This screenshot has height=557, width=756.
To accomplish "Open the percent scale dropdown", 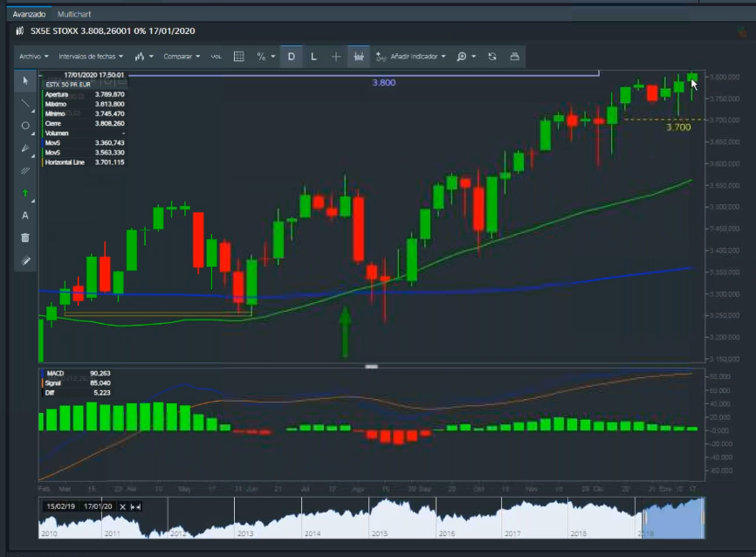I will (265, 57).
